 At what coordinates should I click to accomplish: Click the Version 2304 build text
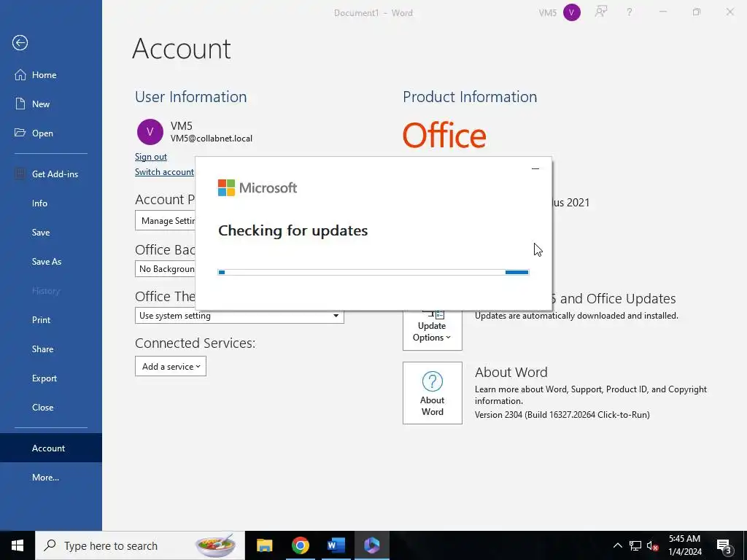pos(562,415)
